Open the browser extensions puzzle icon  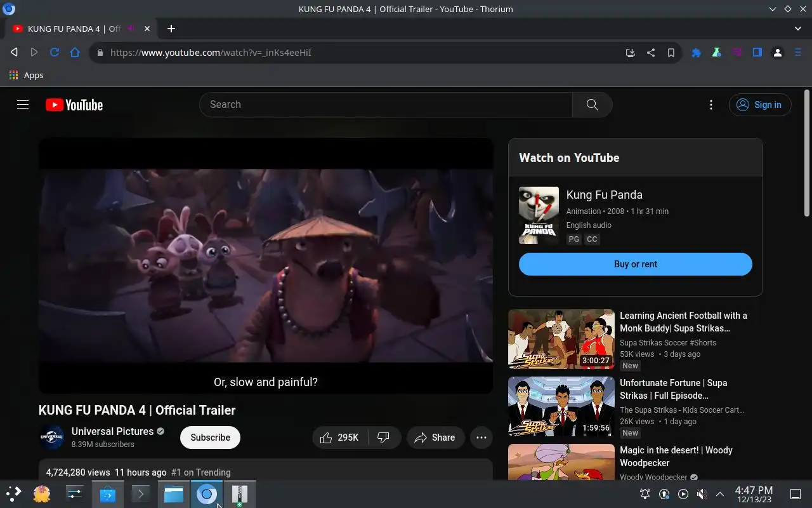click(x=696, y=53)
